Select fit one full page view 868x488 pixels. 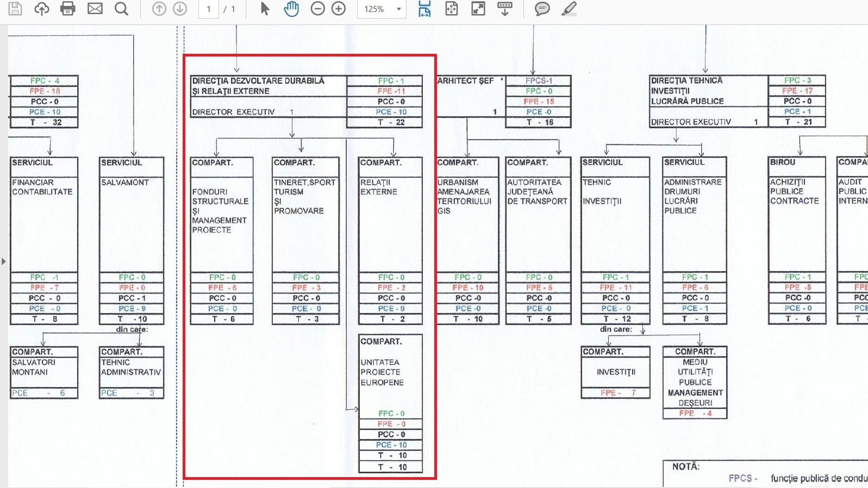452,9
